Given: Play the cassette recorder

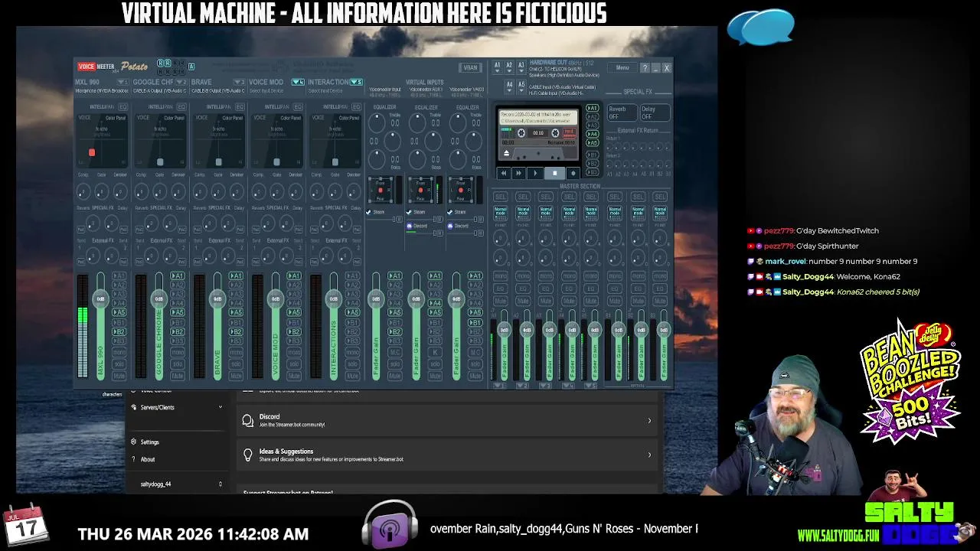Looking at the screenshot, I should pyautogui.click(x=536, y=174).
